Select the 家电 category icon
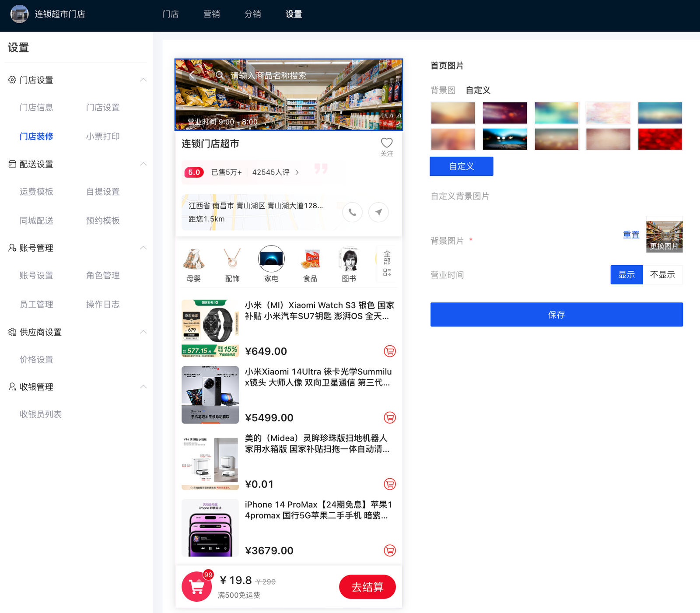 [x=271, y=259]
